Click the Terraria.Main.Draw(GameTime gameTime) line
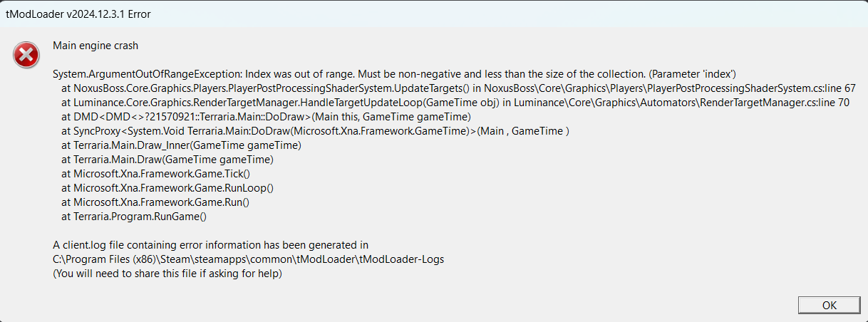 (167, 160)
